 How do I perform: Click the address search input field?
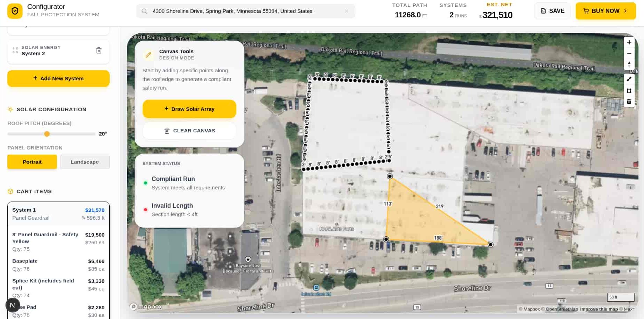[243, 11]
